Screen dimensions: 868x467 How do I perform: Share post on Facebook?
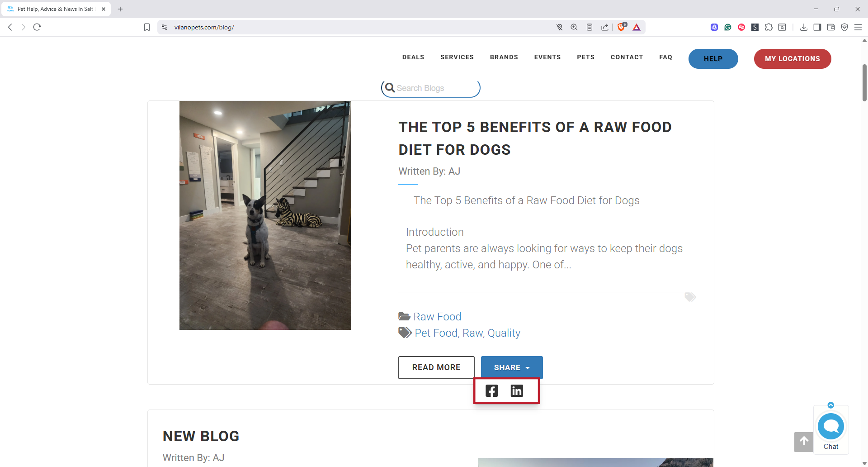click(x=491, y=391)
